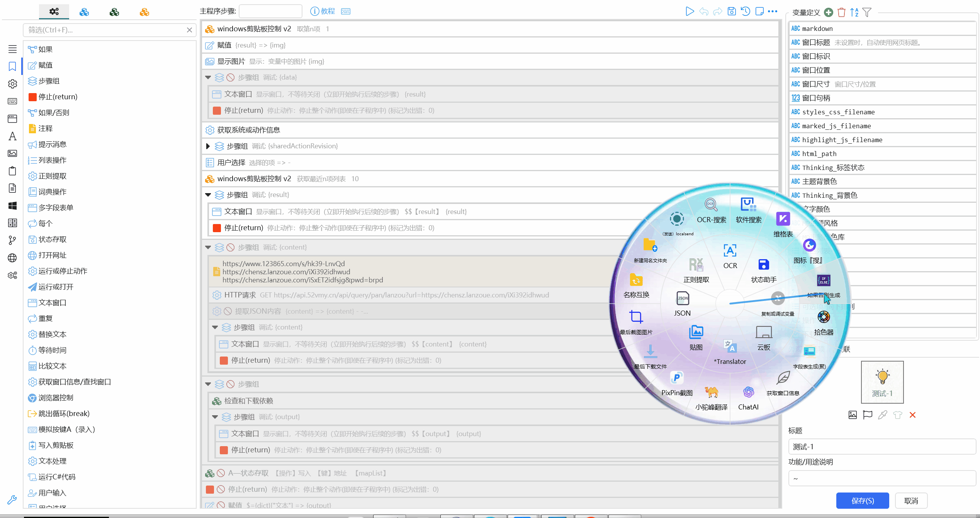Open 小驼峰翻译 in the radial menu
Viewport: 980px width, 518px height.
[711, 398]
